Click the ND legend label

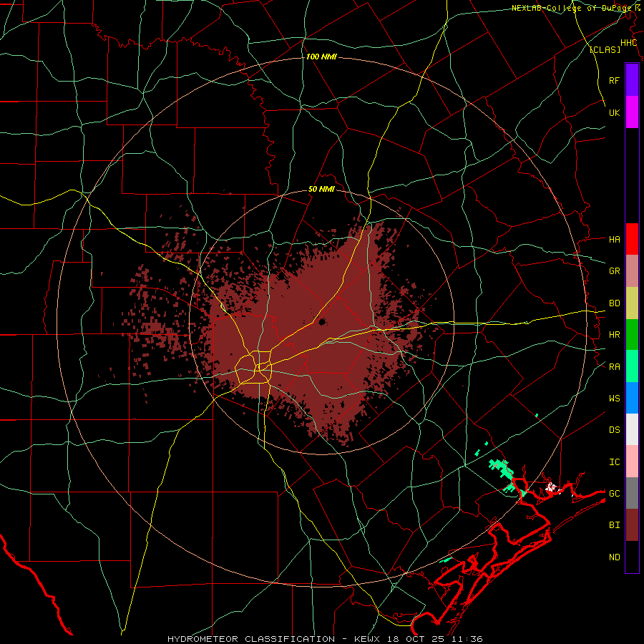point(614,557)
